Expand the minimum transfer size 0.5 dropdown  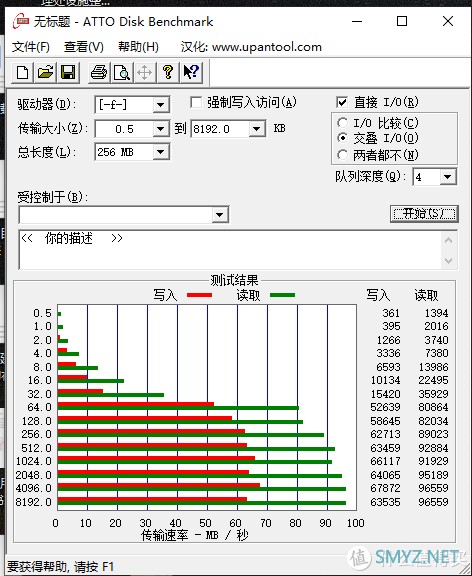click(161, 129)
